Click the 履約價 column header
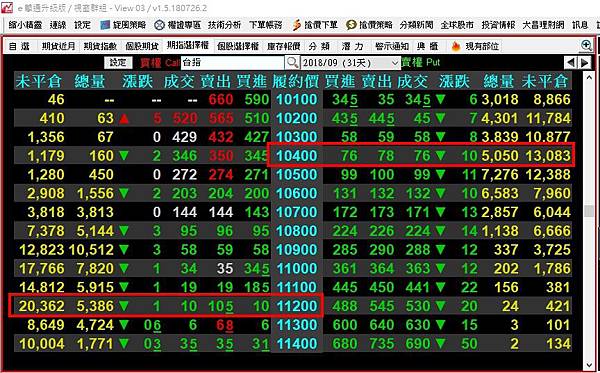Viewport: 600px width, 373px height. pos(297,81)
